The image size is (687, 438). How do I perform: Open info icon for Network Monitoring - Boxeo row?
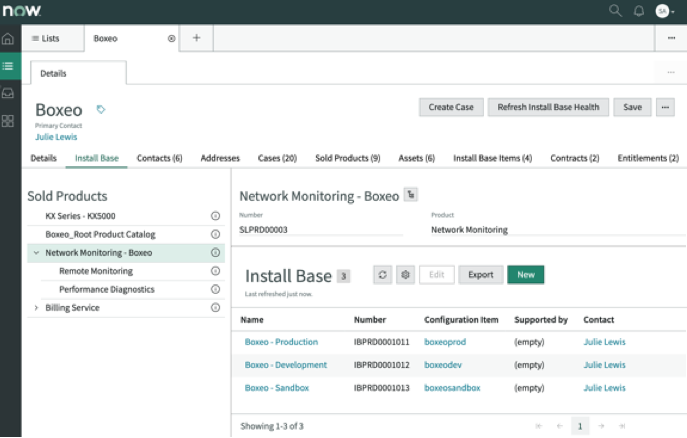(215, 253)
